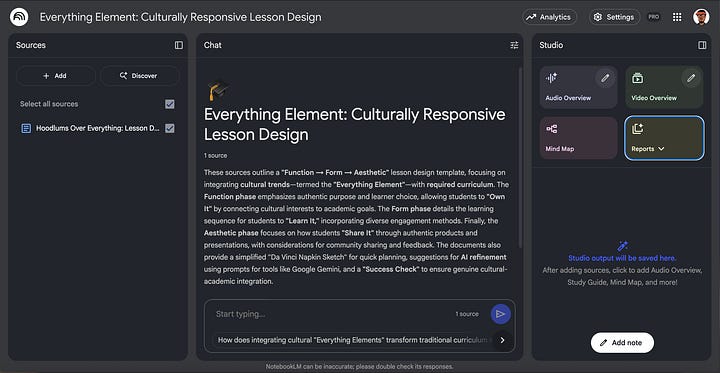Click the PRO badge
This screenshot has width=720, height=373.
click(x=654, y=17)
